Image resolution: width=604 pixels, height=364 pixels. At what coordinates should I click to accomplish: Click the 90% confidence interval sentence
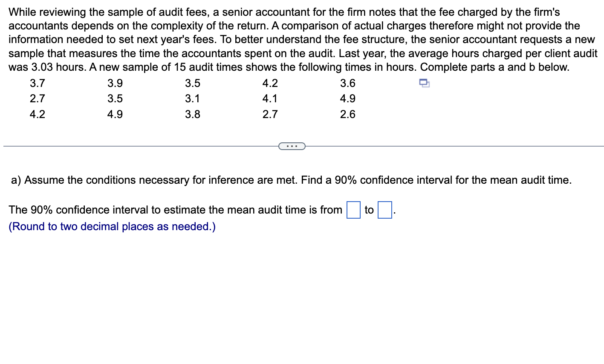pyautogui.click(x=176, y=210)
